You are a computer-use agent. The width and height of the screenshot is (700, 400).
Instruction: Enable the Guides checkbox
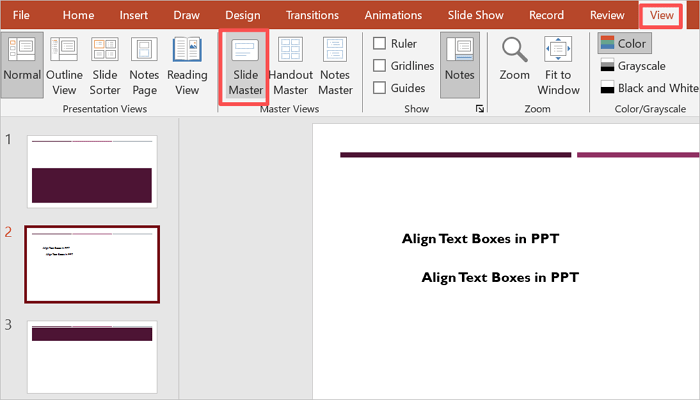[x=379, y=88]
